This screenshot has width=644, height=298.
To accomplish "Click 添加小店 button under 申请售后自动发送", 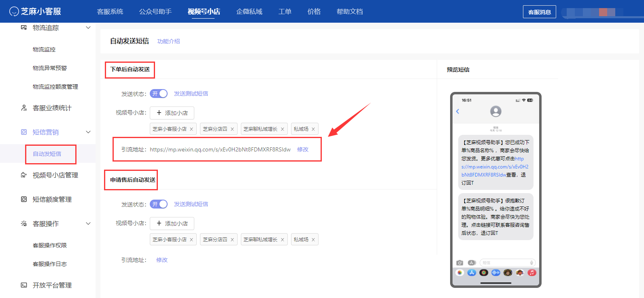I will [x=172, y=223].
